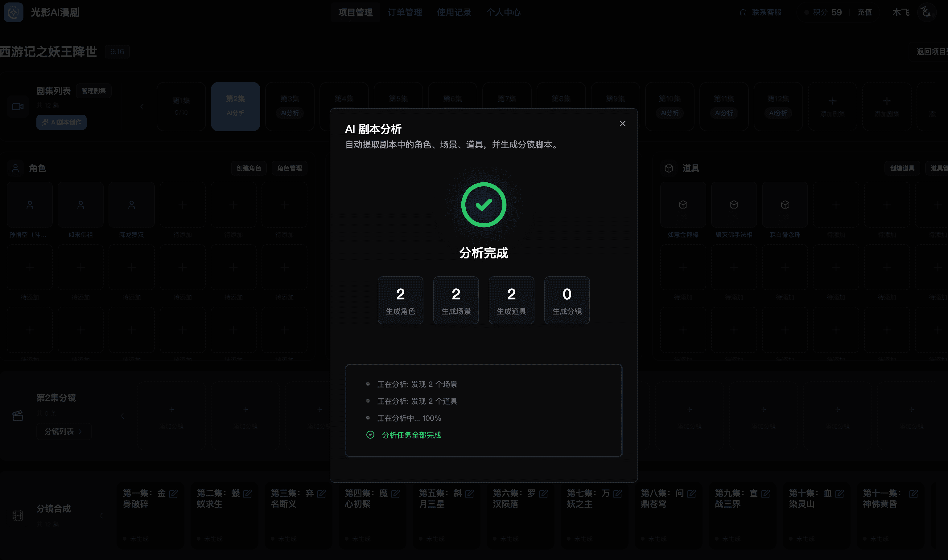
Task: Select the 第3集 episode tab
Action: point(289,106)
